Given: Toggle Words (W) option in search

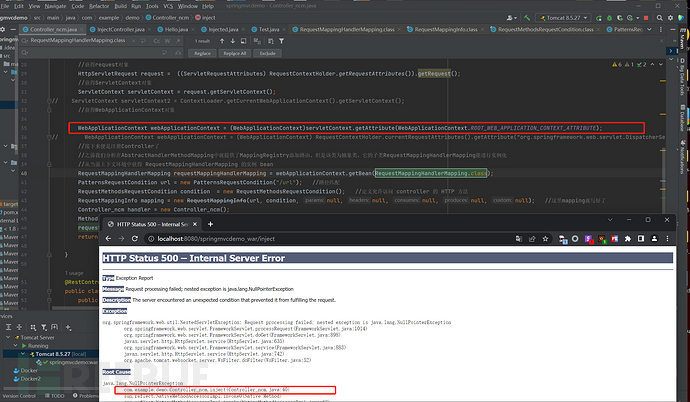Looking at the screenshot, I should [x=168, y=41].
